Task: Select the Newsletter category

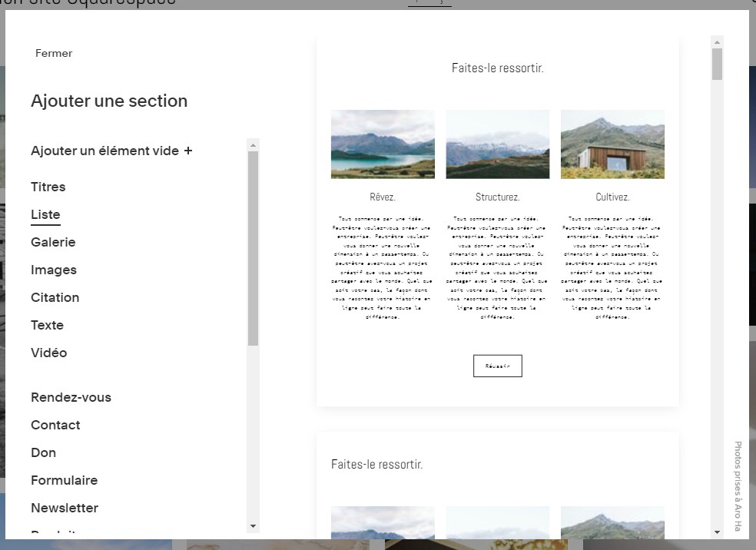Action: point(65,508)
